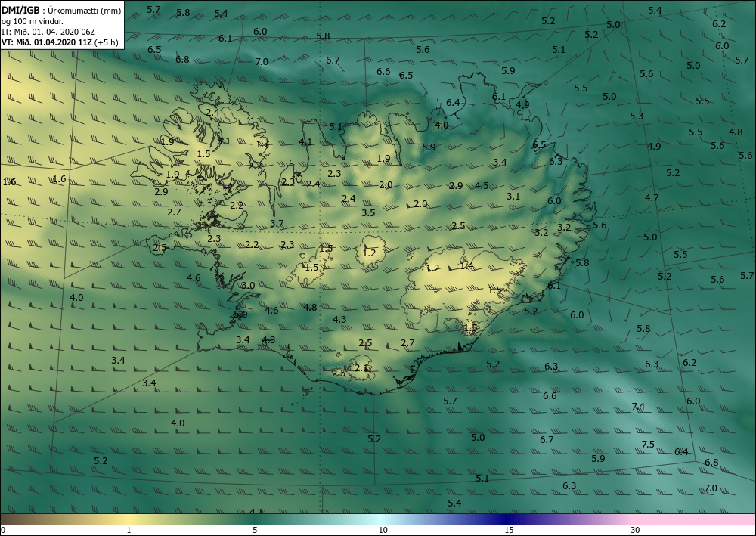Click the "og 100 m vindur." legend line
Image resolution: width=756 pixels, height=536 pixels.
point(33,21)
